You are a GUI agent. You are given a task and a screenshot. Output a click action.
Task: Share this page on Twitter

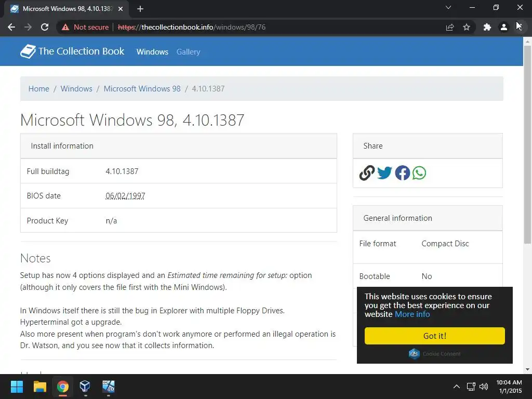(x=384, y=173)
